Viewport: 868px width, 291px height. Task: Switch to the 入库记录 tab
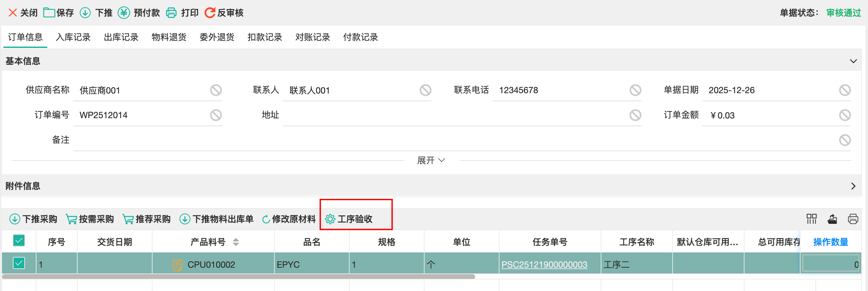click(x=73, y=37)
